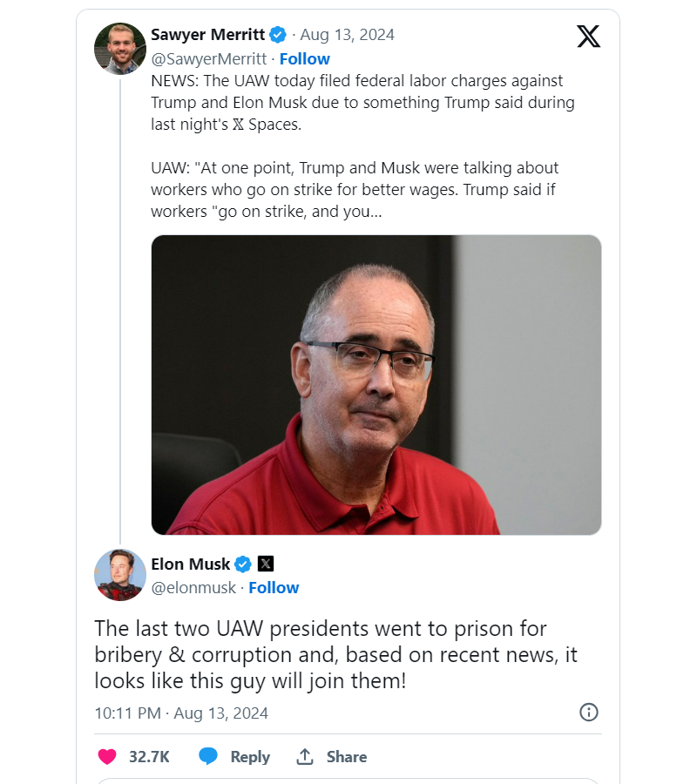Click Elon Musk's blue verified badge
697x784 pixels.
(244, 564)
